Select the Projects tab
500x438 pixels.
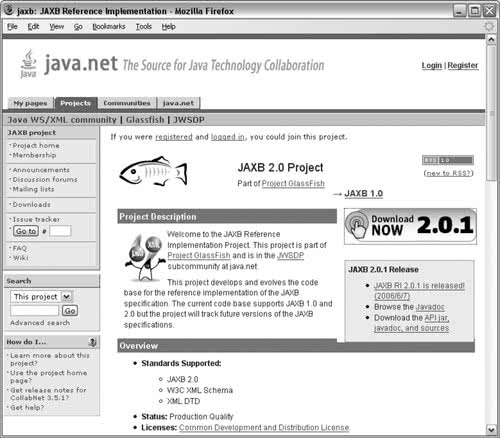pyautogui.click(x=76, y=103)
